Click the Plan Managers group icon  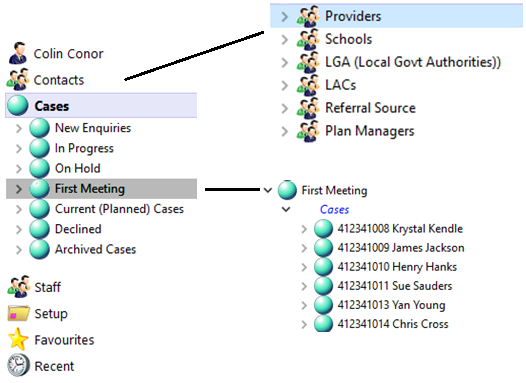308,131
